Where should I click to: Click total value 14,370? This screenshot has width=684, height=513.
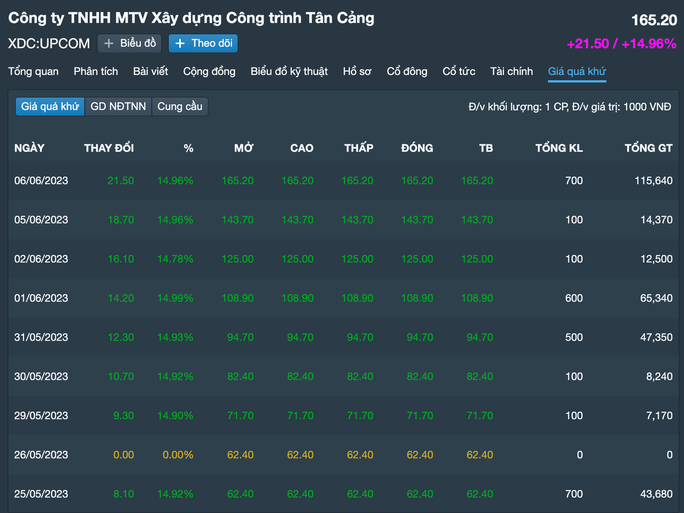[x=656, y=220]
